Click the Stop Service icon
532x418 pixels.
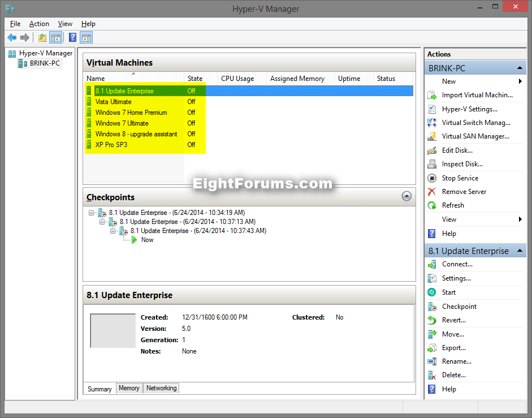click(432, 178)
